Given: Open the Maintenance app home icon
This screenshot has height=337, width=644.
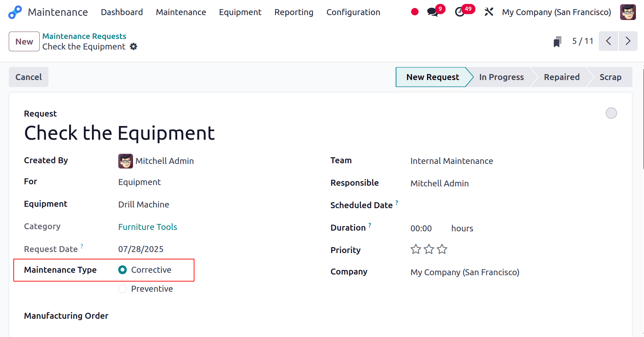Looking at the screenshot, I should point(15,12).
